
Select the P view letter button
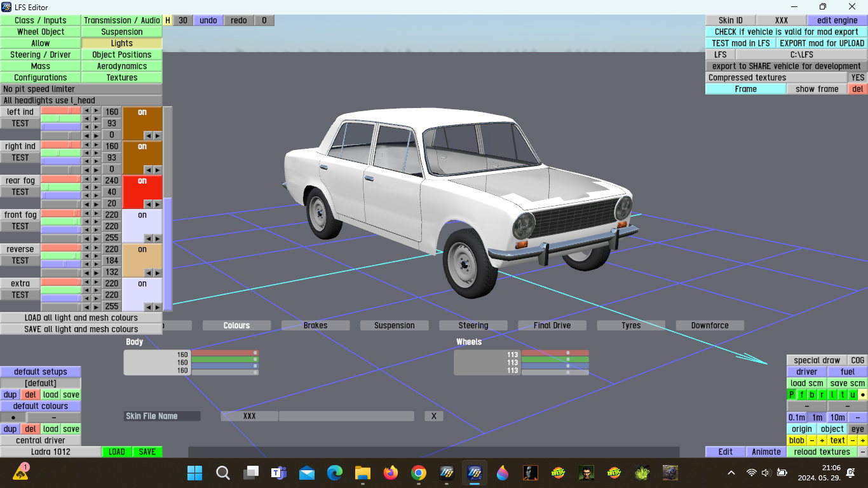click(x=792, y=395)
